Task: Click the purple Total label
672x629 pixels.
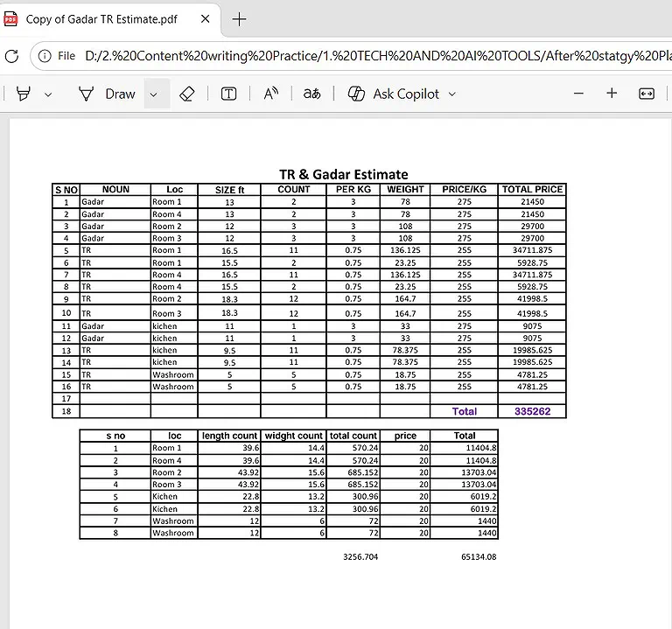Action: point(464,411)
